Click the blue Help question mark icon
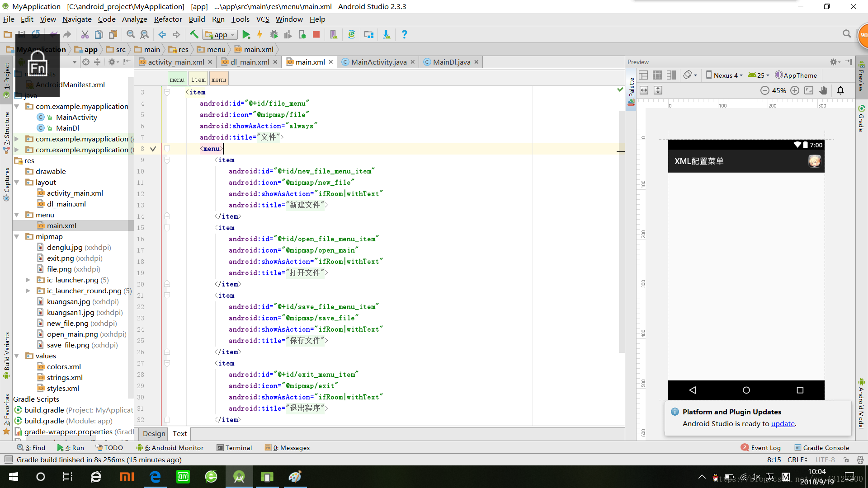868x488 pixels. tap(404, 34)
